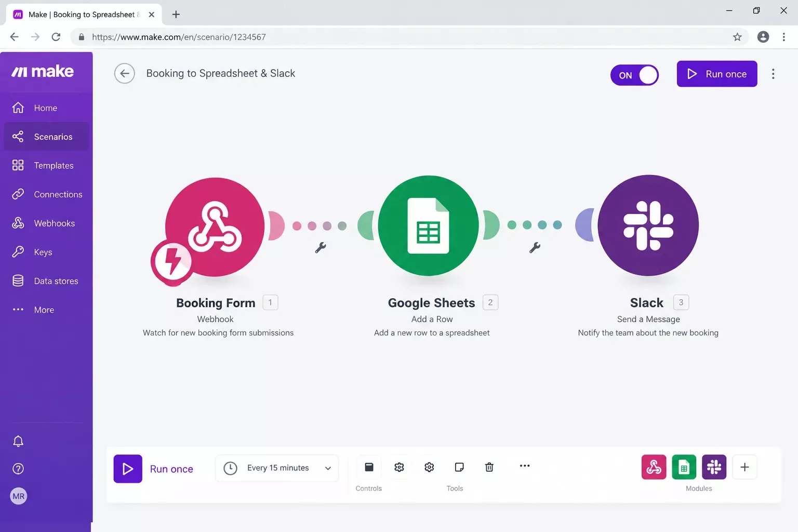798x532 pixels.
Task: Open Keys in the sidebar
Action: 47,252
